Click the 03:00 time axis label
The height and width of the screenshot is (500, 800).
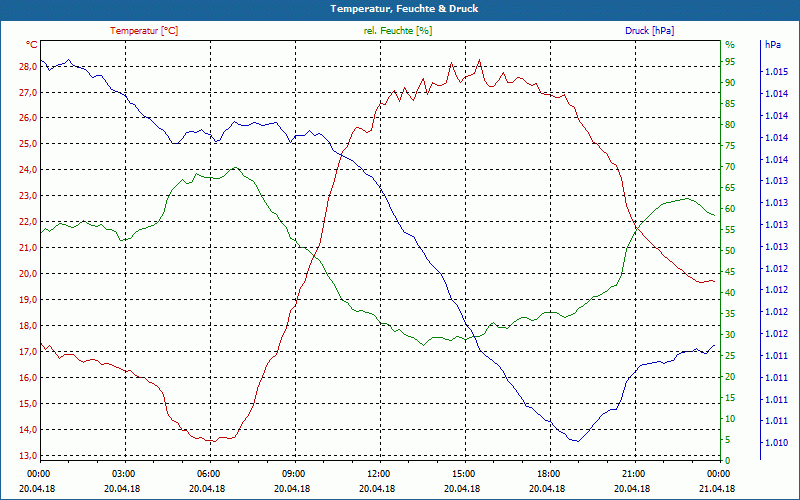(123, 474)
